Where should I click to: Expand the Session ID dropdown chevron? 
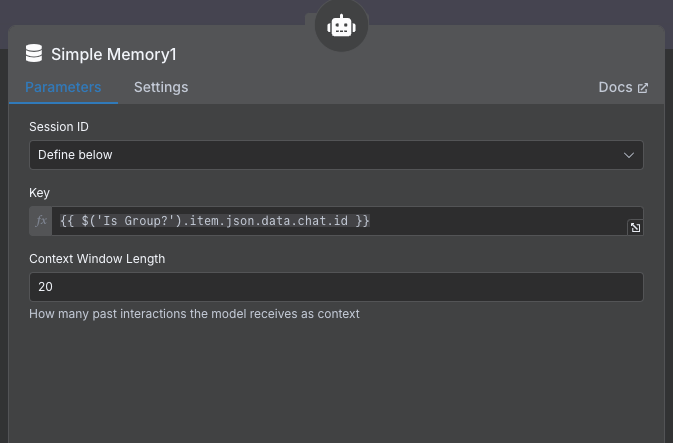click(629, 155)
